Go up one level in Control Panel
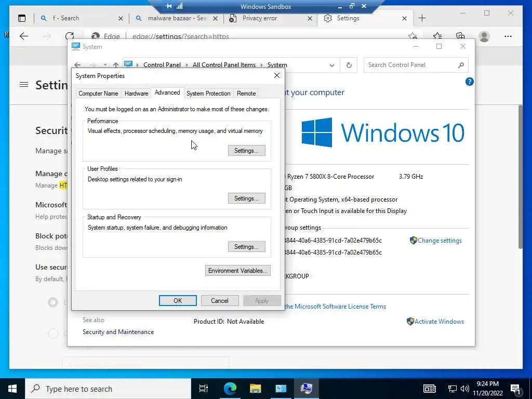Screen dimensions: 532x399 [116, 65]
